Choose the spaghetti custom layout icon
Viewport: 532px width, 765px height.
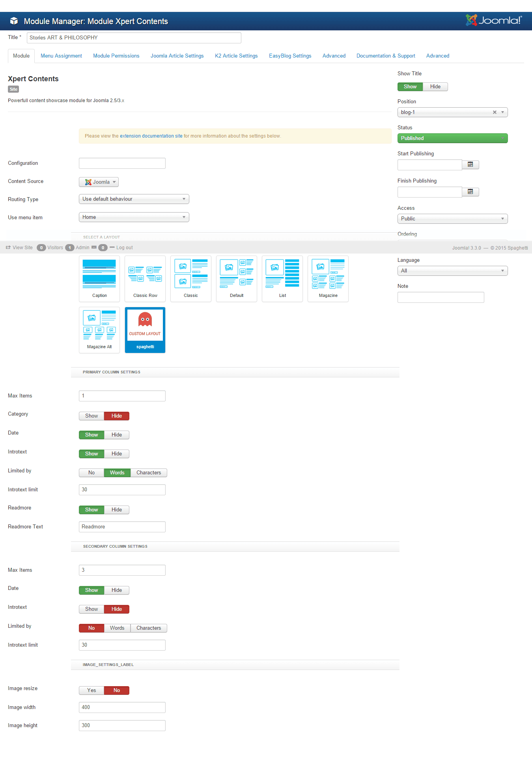(145, 330)
